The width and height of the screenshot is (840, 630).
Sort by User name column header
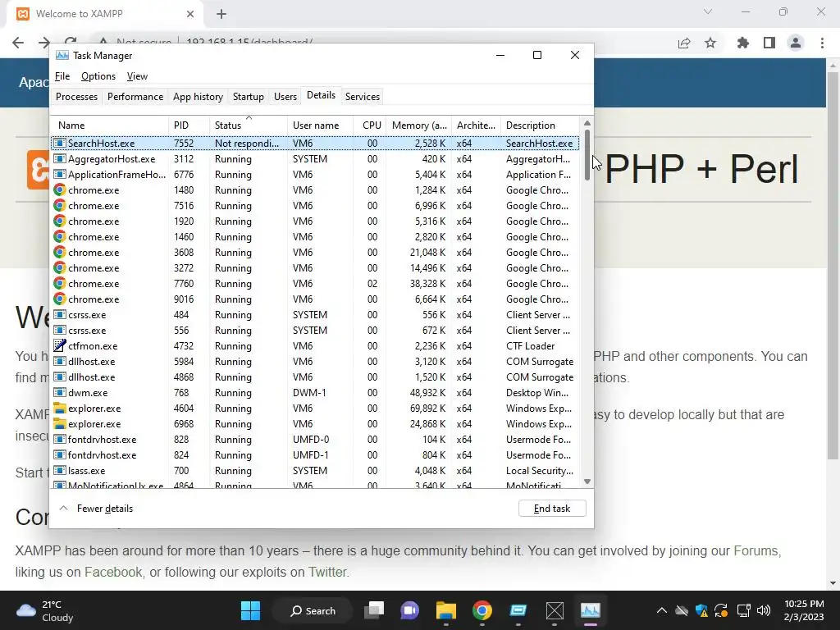pyautogui.click(x=321, y=126)
